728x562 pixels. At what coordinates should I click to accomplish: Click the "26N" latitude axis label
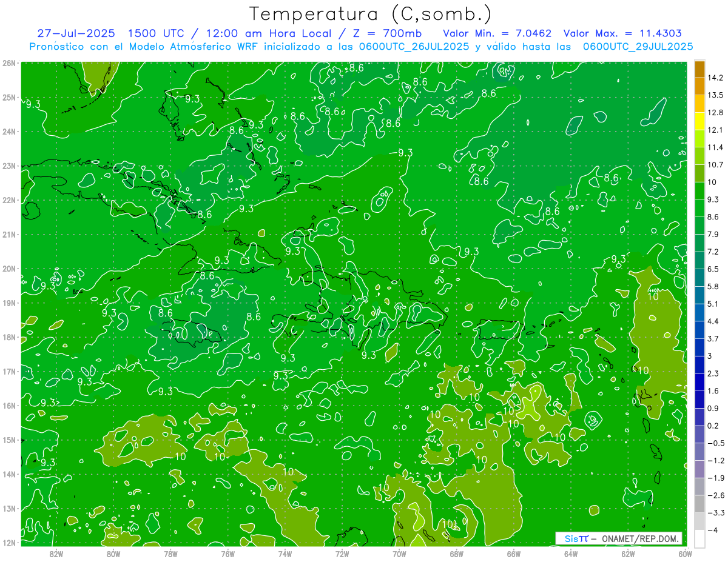click(8, 63)
